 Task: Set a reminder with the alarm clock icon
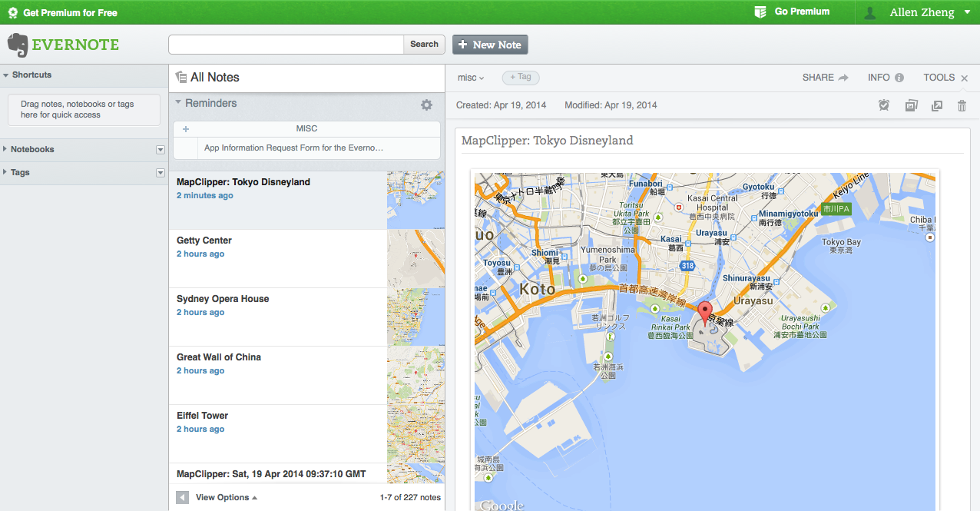point(884,105)
